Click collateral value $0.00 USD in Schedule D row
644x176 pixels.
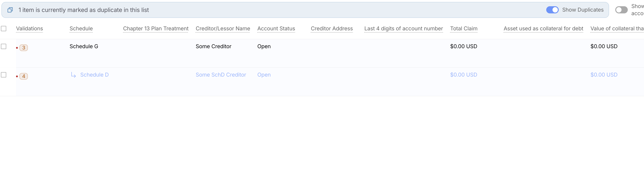604,75
